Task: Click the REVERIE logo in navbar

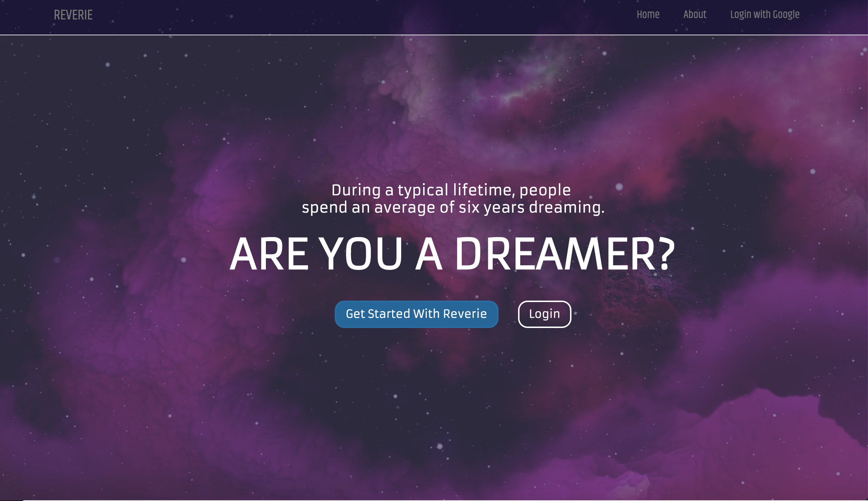Action: click(x=73, y=15)
